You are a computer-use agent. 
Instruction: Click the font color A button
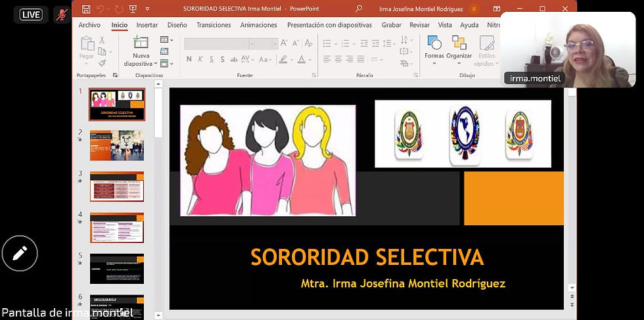coord(302,59)
